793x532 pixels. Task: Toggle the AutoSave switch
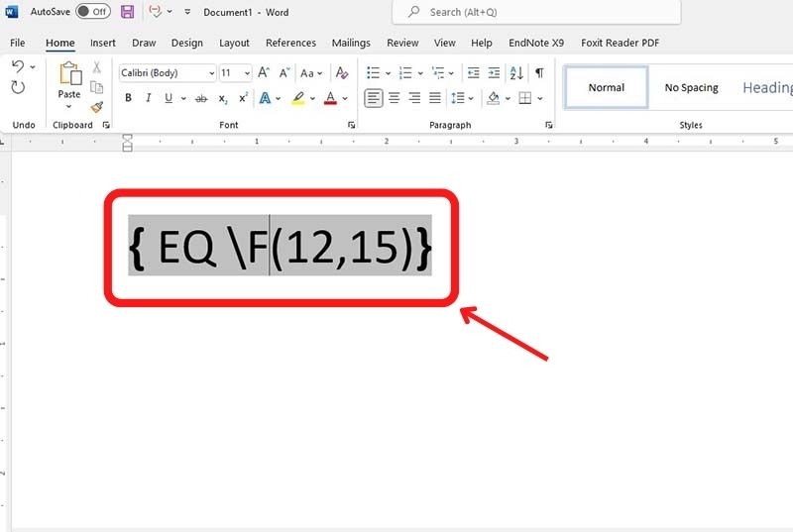(x=93, y=12)
